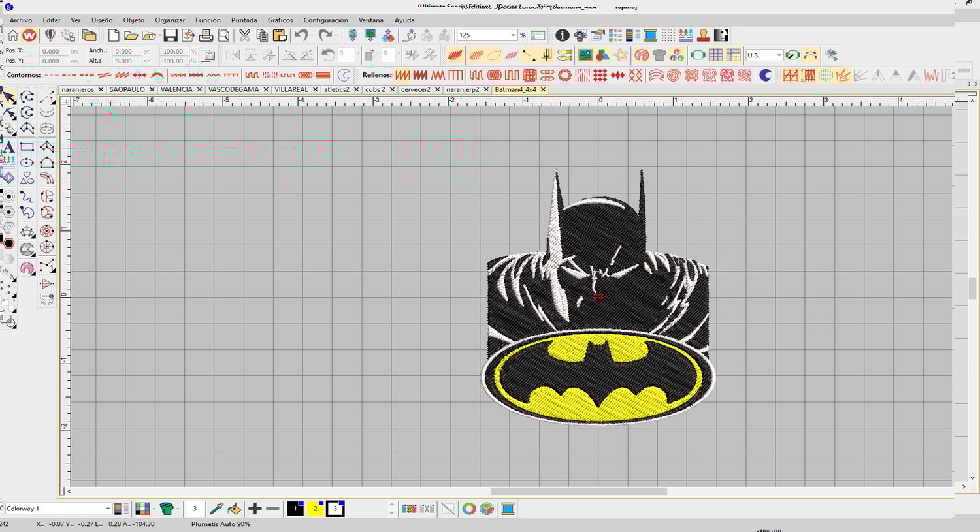Viewport: 980px width, 532px height.
Task: Click the Home icon in the toolbar
Action: 13,35
